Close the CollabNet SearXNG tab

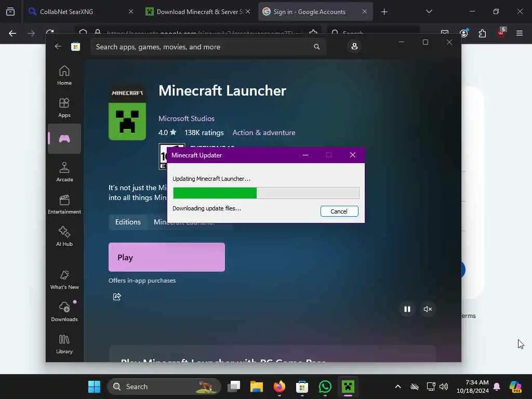(130, 11)
